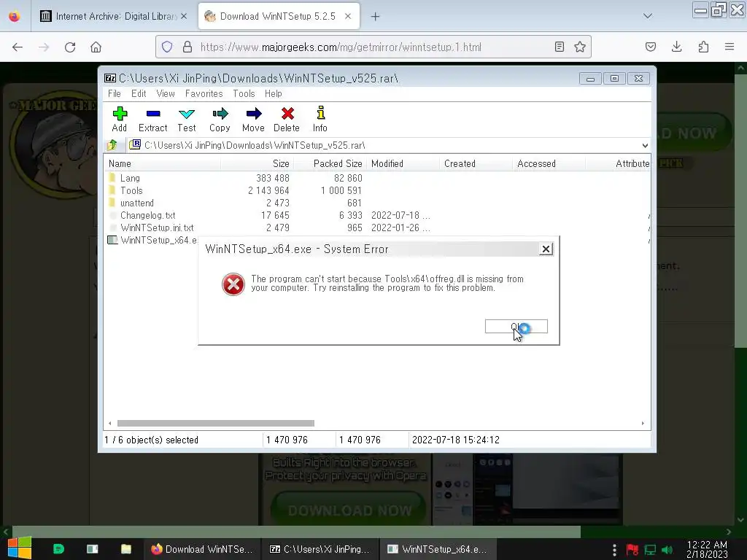Click the tracking protection shield icon
Screen dimensions: 747x560
click(167, 47)
